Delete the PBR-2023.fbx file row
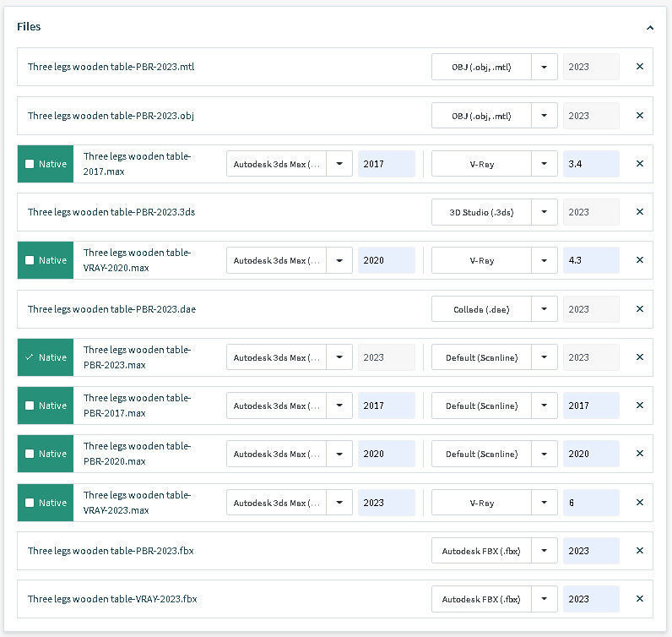The width and height of the screenshot is (672, 637). click(639, 551)
